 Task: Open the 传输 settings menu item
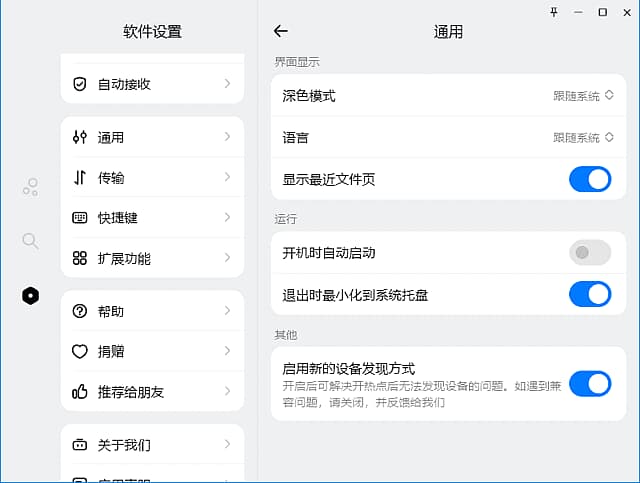tap(152, 178)
